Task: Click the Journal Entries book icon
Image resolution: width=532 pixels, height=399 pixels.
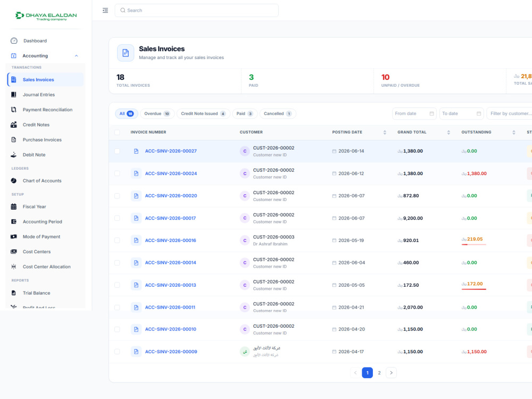Action: [14, 95]
